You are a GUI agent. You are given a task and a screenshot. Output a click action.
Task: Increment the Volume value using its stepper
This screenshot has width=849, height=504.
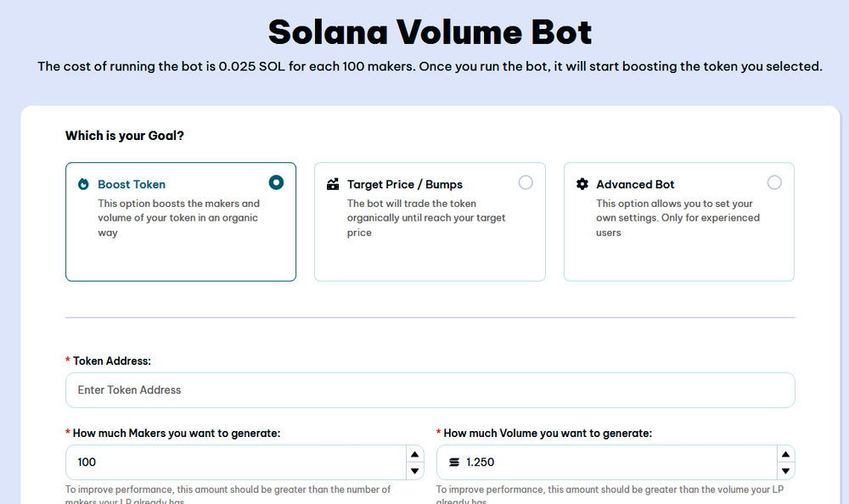coord(786,452)
